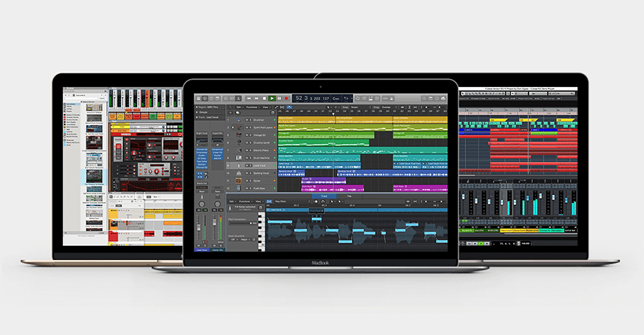Click the duplicate track button

pos(237,113)
